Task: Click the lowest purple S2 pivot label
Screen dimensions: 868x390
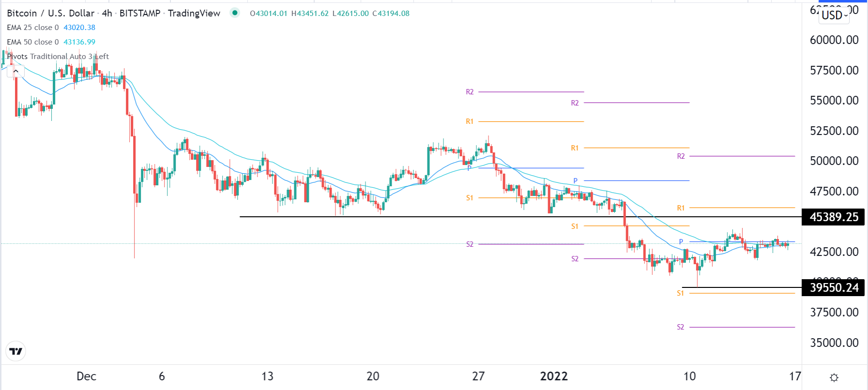Action: pos(680,327)
